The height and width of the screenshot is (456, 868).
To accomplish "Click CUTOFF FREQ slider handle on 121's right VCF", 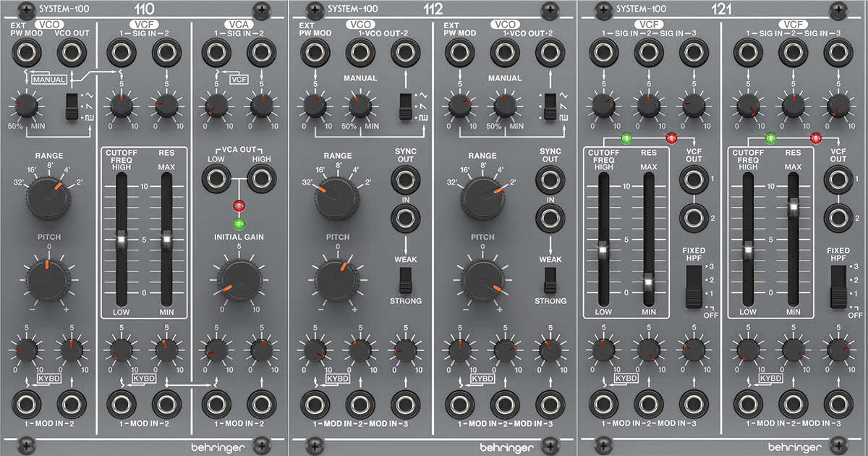I will tap(748, 251).
